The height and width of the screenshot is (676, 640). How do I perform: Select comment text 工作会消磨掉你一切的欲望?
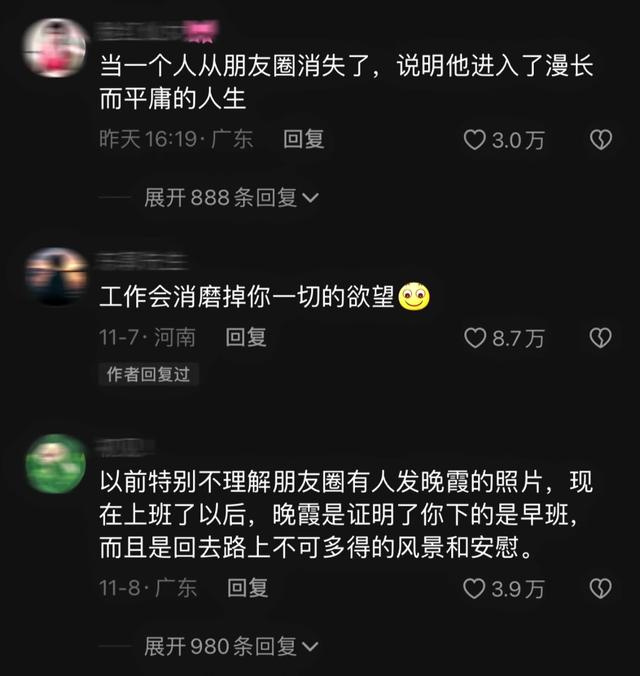point(247,297)
